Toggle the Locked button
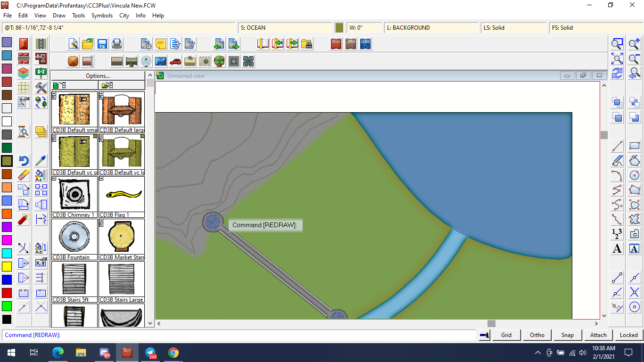 pos(629,335)
